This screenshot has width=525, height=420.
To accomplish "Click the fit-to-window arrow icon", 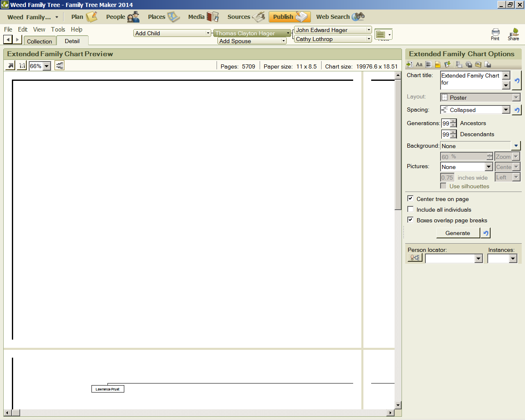I will 11,66.
